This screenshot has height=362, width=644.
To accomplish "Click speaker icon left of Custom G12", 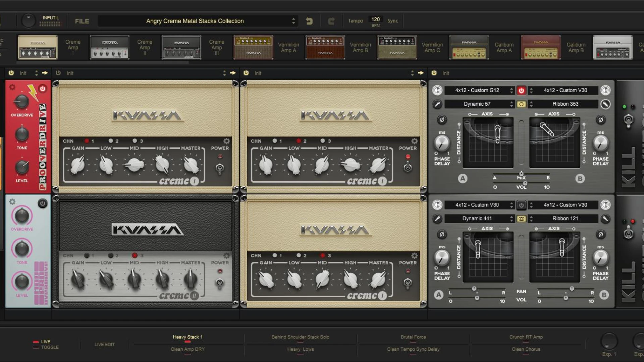I will pyautogui.click(x=437, y=90).
